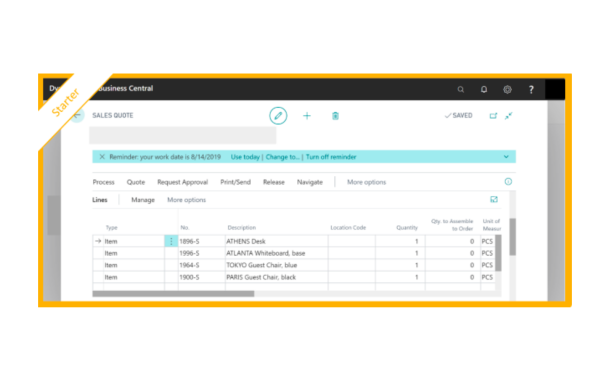Collapse the page with arrows icon
The image size is (610, 381).
508,116
